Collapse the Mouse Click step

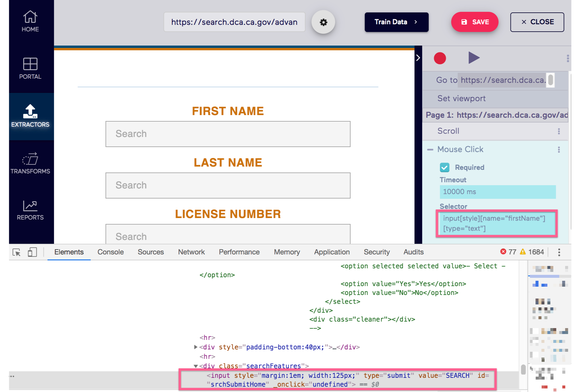[x=430, y=149]
